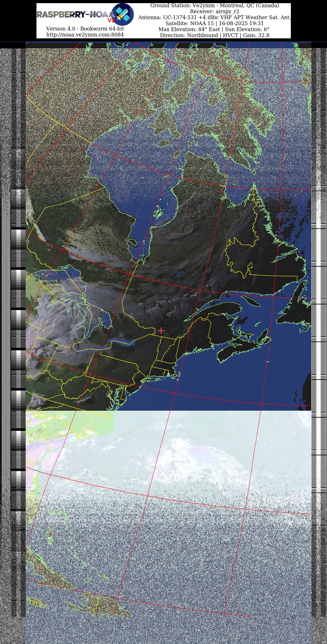Screen dimensions: 327x644
Task: Click 'Max Elevation: 84° East' line
Action: pos(214,30)
